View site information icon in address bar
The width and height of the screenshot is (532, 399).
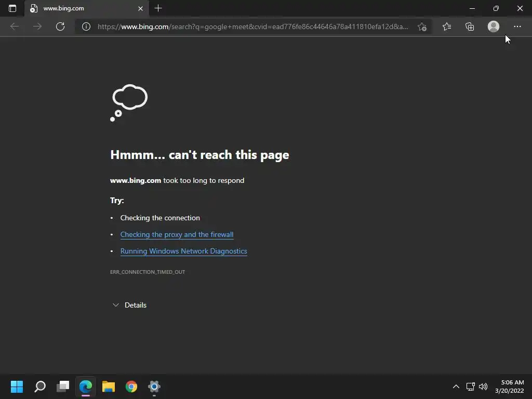pos(86,26)
